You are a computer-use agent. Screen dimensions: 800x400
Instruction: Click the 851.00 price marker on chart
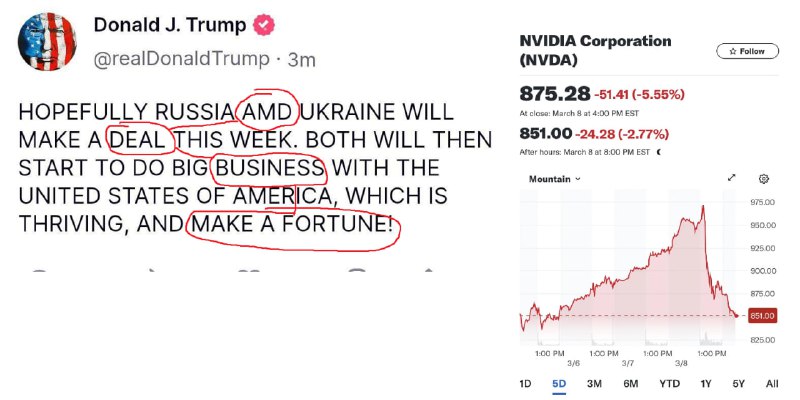(x=762, y=316)
